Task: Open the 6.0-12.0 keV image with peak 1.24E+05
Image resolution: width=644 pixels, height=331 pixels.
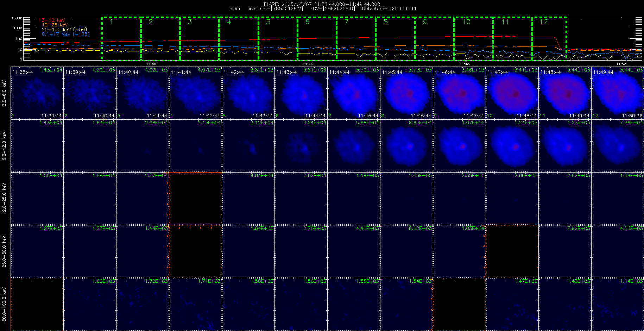Action: pyautogui.click(x=512, y=145)
